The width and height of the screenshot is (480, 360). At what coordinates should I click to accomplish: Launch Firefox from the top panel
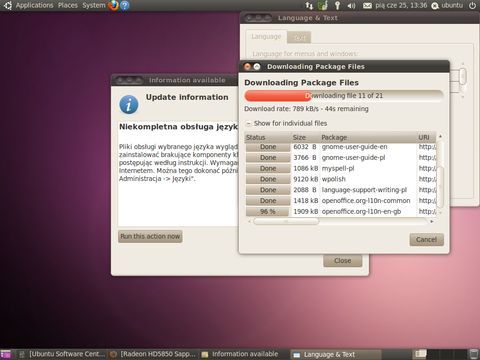[x=113, y=5]
